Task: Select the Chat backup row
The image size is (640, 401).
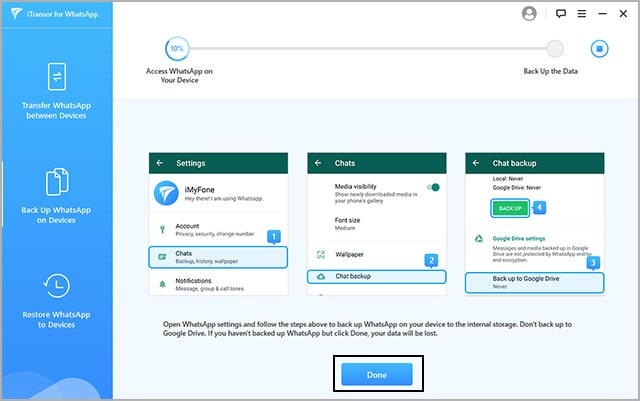Action: tap(377, 276)
